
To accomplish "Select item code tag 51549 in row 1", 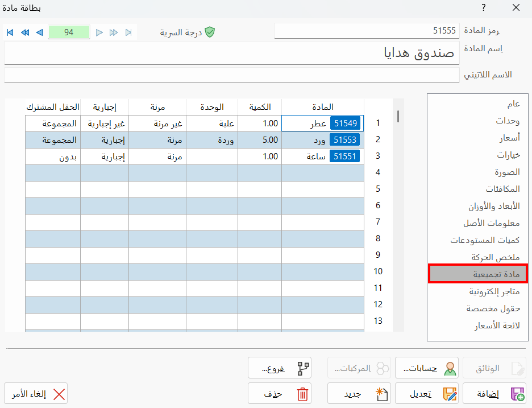I will click(346, 123).
